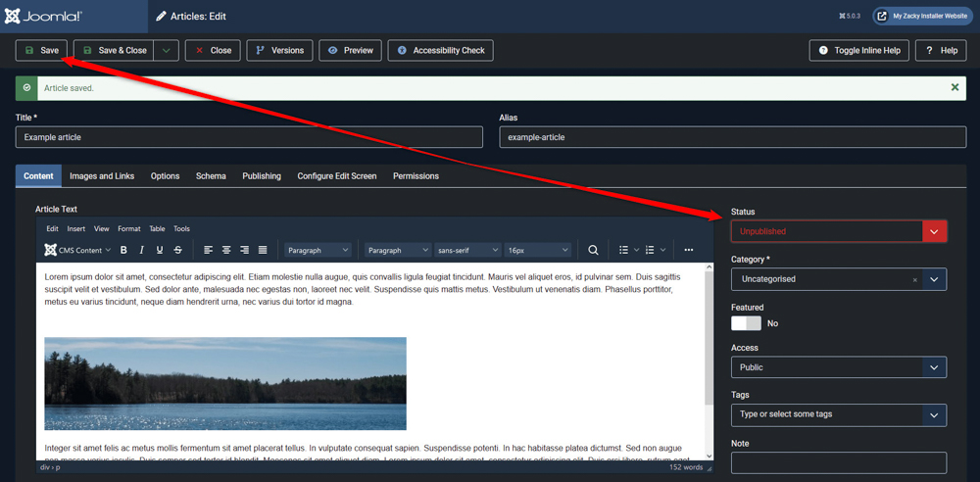Open Configure Edit Screen tab
This screenshot has height=482, width=980.
click(x=337, y=176)
